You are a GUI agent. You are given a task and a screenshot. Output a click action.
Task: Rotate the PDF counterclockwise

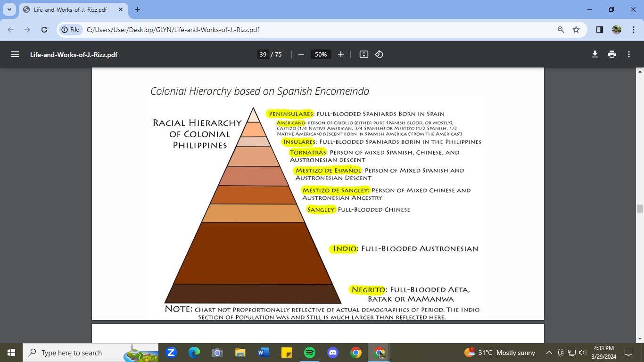[379, 54]
